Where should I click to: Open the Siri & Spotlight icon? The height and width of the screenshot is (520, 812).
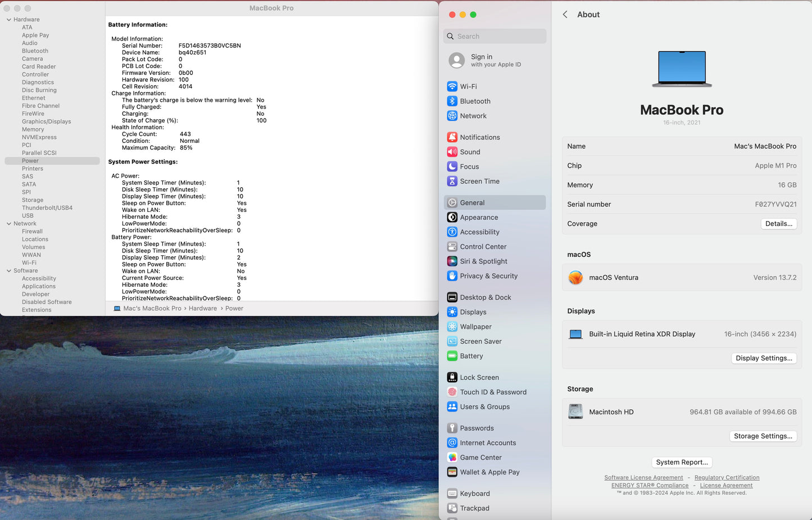pos(452,261)
